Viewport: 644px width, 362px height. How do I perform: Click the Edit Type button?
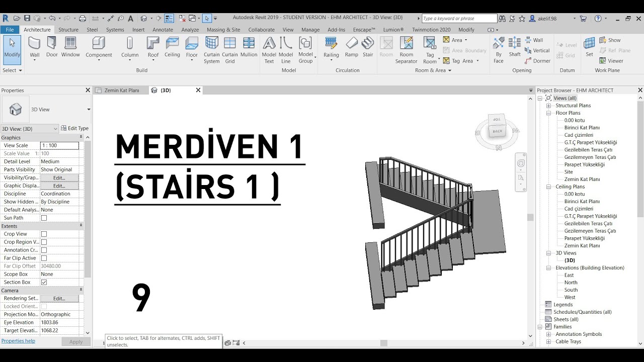[74, 128]
